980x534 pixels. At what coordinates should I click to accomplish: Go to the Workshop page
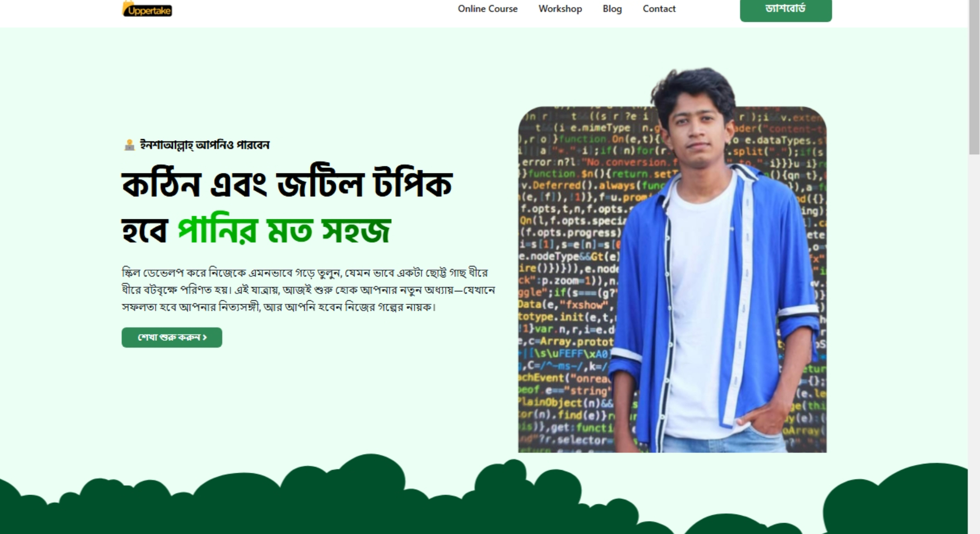(x=560, y=9)
